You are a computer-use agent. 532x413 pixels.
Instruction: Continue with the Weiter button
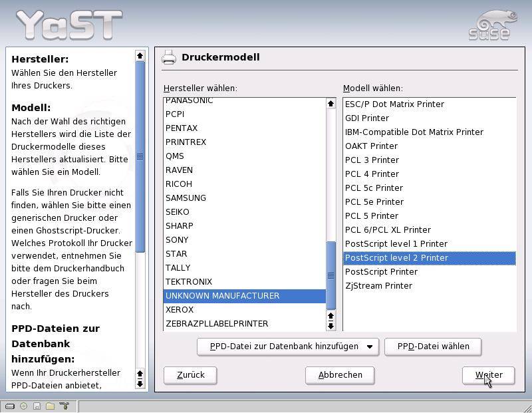click(489, 375)
